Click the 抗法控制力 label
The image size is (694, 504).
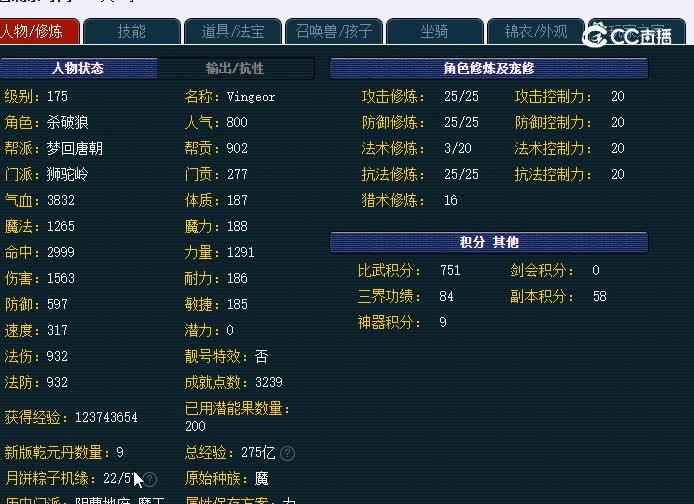pos(553,175)
